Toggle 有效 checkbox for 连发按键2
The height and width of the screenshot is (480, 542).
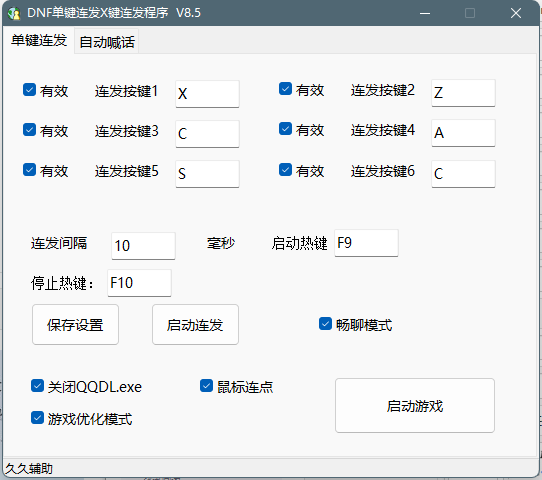click(x=286, y=89)
